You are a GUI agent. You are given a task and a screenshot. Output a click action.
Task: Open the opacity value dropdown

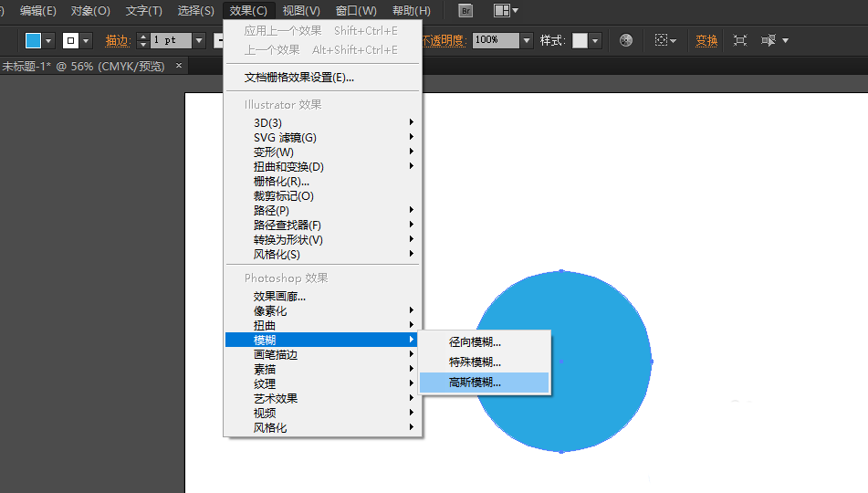pyautogui.click(x=527, y=40)
